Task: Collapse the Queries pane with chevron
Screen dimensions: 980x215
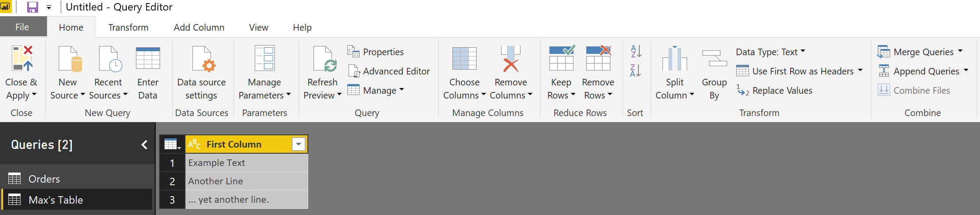Action: [144, 145]
